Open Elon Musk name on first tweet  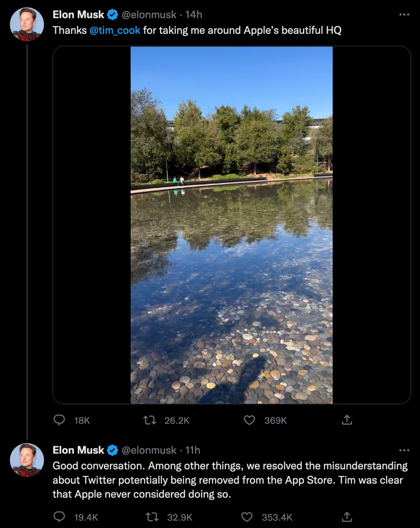(78, 15)
